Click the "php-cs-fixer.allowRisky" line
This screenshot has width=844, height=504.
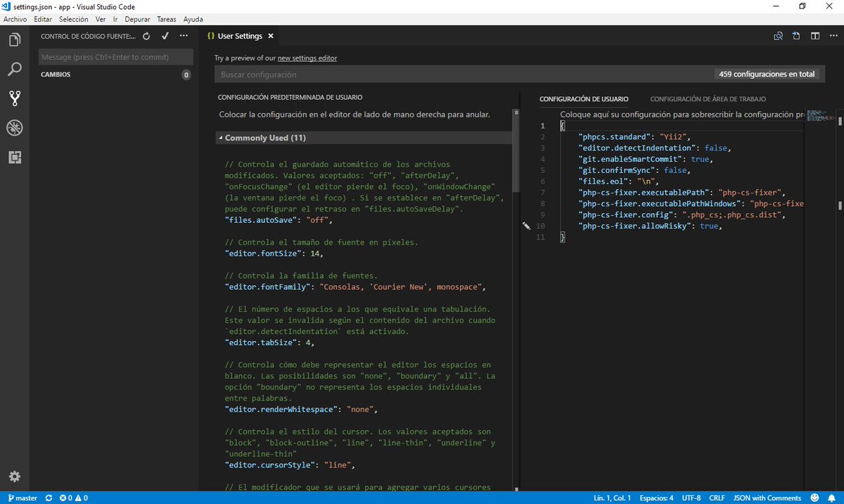click(x=651, y=226)
